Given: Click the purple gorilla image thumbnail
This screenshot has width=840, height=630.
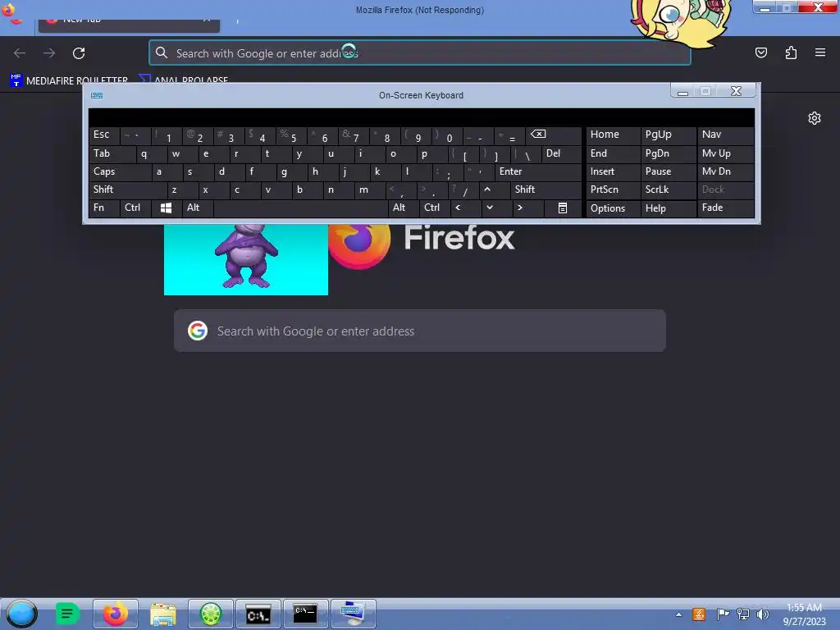Looking at the screenshot, I should tap(246, 259).
